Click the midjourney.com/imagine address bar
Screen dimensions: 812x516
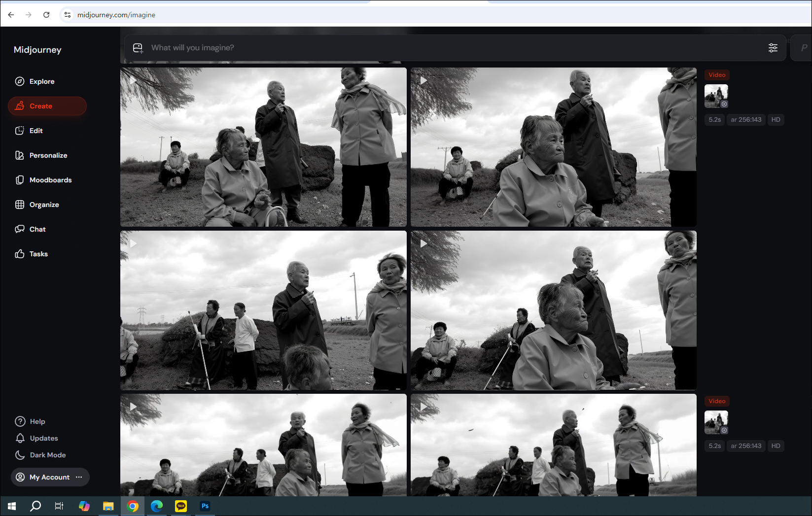116,15
